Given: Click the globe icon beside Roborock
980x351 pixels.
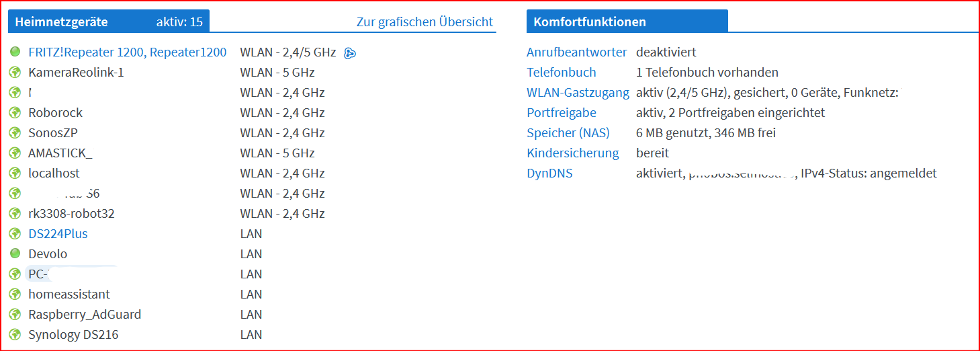Looking at the screenshot, I should click(x=15, y=113).
